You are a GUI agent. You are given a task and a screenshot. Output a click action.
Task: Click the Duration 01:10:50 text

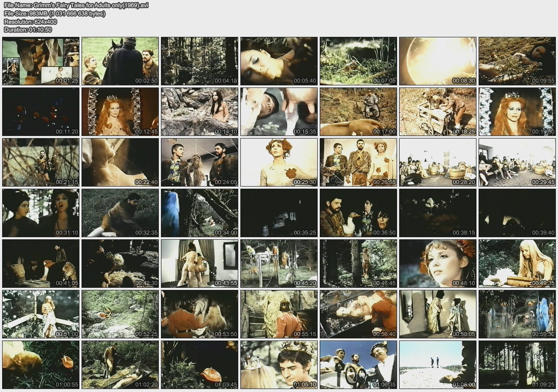tap(28, 30)
